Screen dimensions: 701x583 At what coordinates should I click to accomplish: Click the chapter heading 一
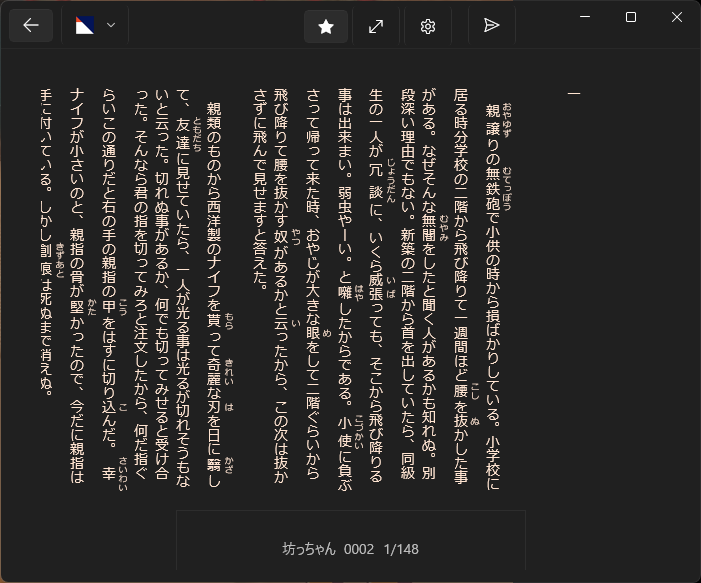click(x=574, y=93)
